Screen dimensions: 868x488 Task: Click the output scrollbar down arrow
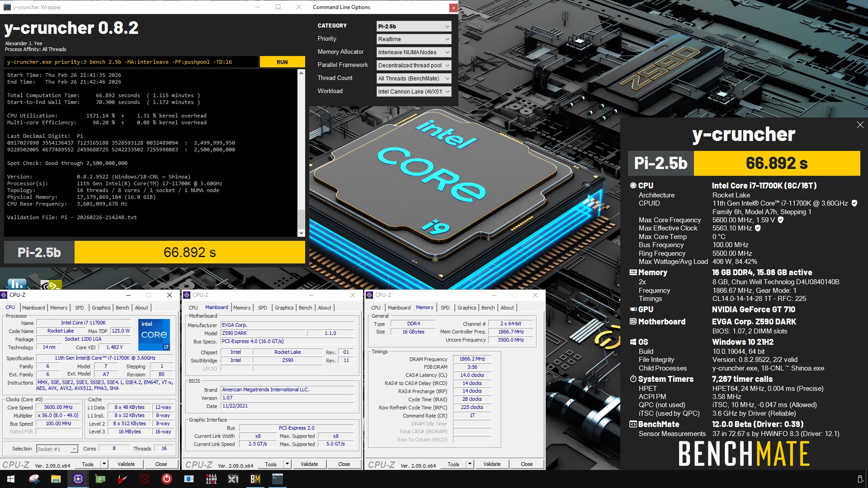(301, 233)
